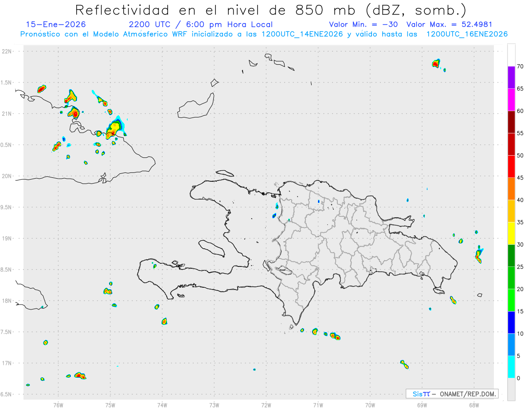This screenshot has width=532, height=411.
Task: Select the dark red 55-60 dBZ band
Action: coord(511,122)
